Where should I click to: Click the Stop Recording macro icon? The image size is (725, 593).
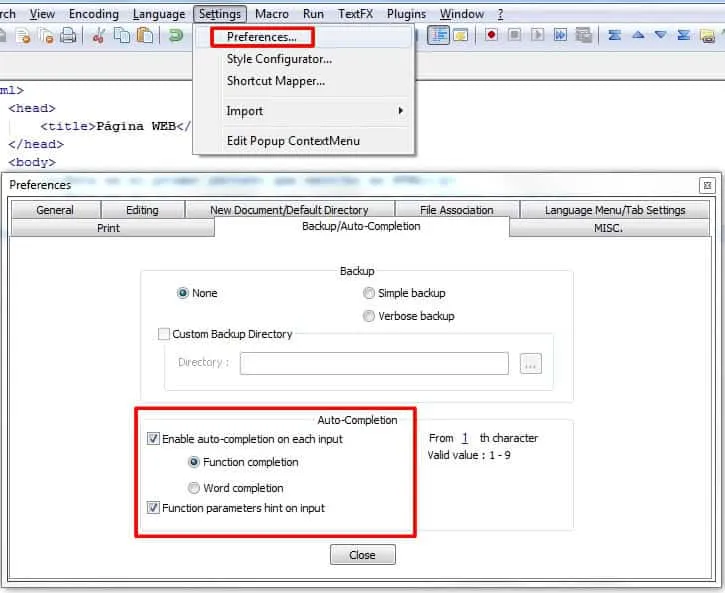pos(514,35)
